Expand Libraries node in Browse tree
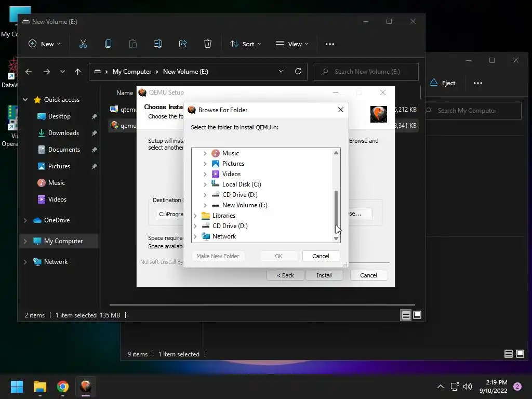This screenshot has width=532, height=399. 195,216
